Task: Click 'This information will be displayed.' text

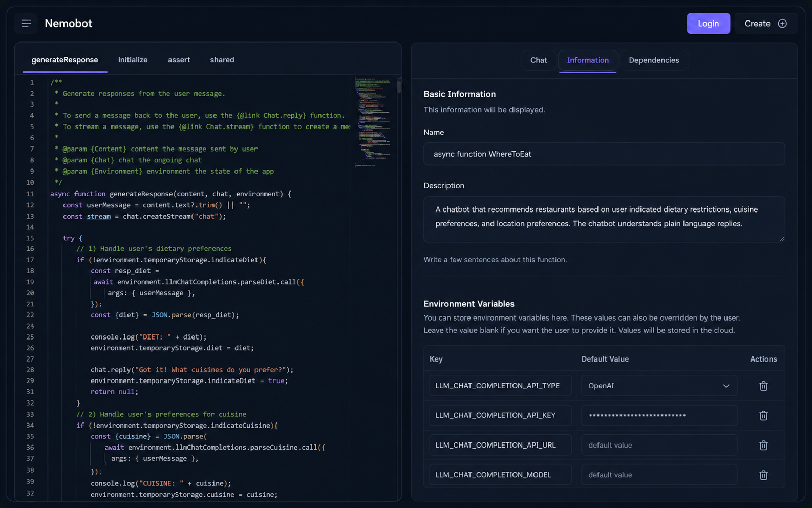Action: [x=484, y=110]
